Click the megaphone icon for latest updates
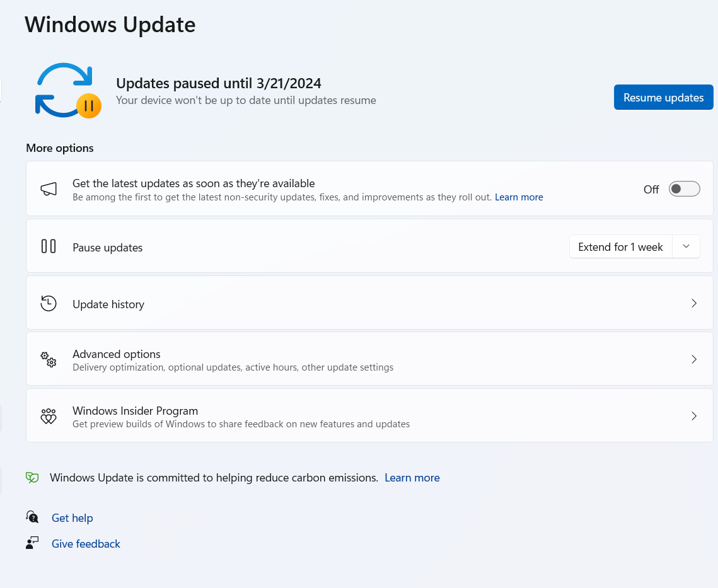This screenshot has height=588, width=718. pos(49,188)
